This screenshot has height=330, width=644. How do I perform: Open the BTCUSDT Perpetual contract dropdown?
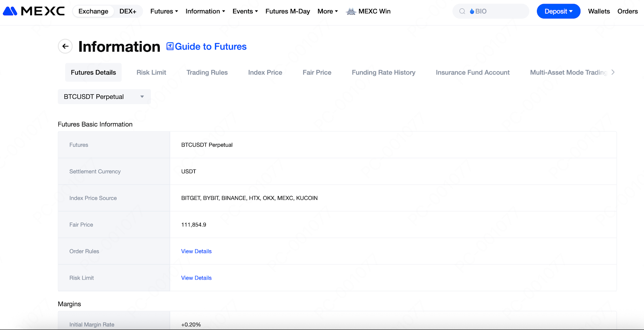pos(104,97)
